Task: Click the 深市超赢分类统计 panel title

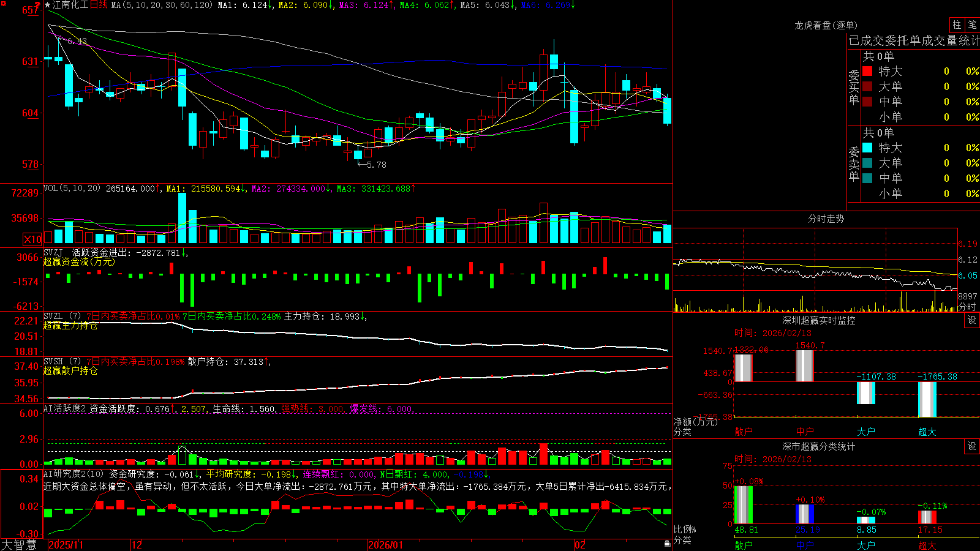Action: (x=819, y=446)
